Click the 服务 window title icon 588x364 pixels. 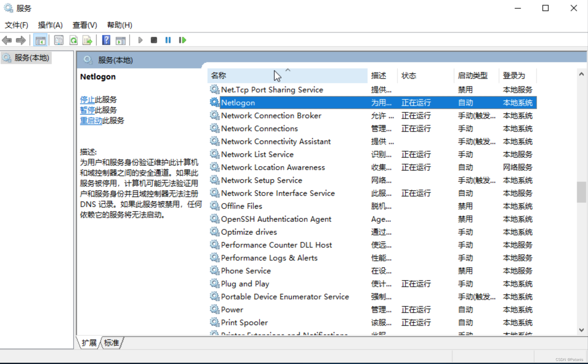coord(9,8)
